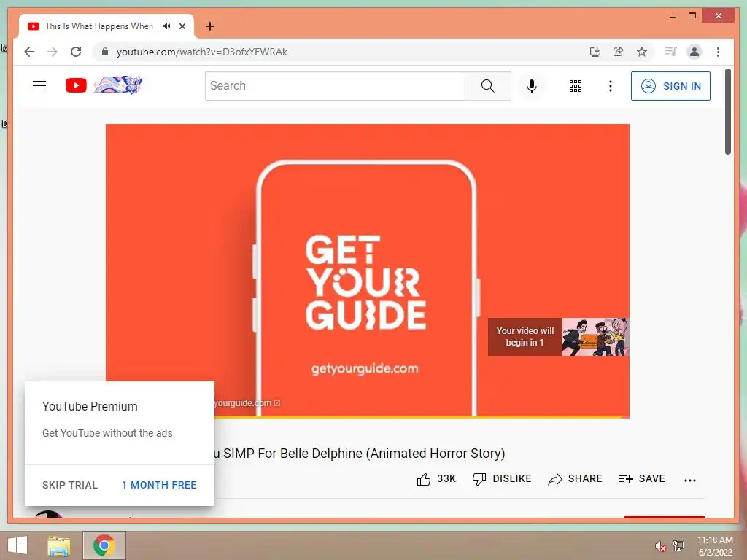The width and height of the screenshot is (747, 560).
Task: Open the YouTube hamburger guide menu
Action: 39,86
